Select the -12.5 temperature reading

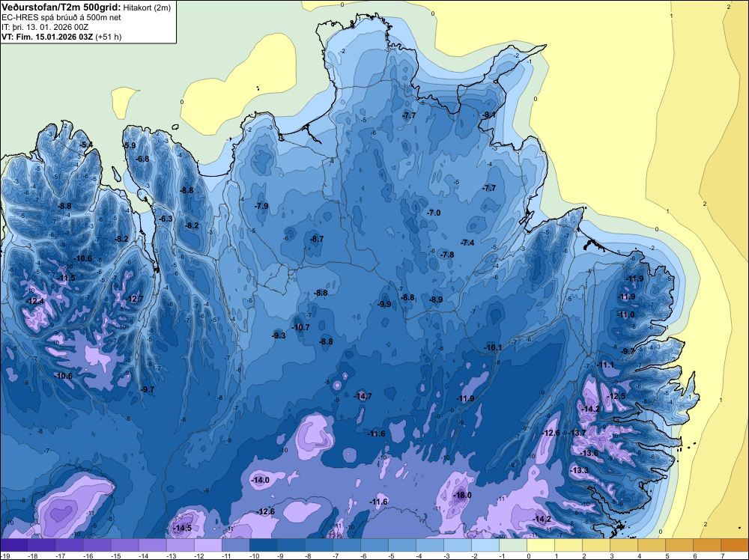click(x=616, y=396)
